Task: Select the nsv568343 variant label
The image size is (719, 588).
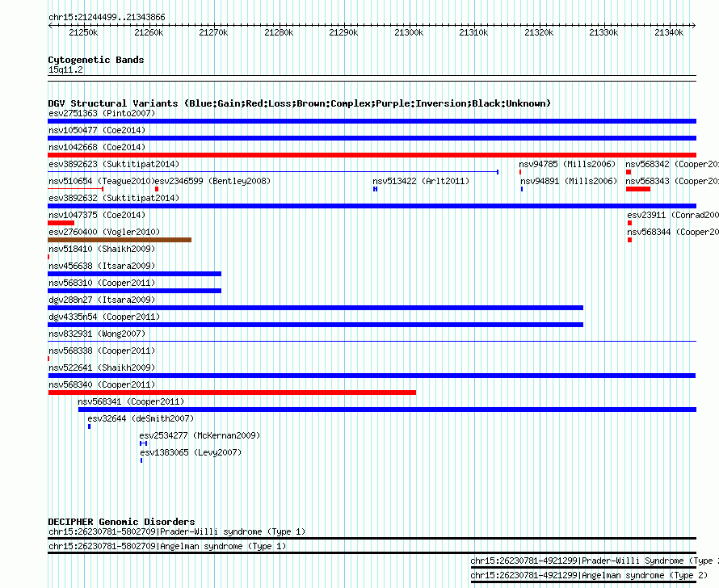Action: 672,181
